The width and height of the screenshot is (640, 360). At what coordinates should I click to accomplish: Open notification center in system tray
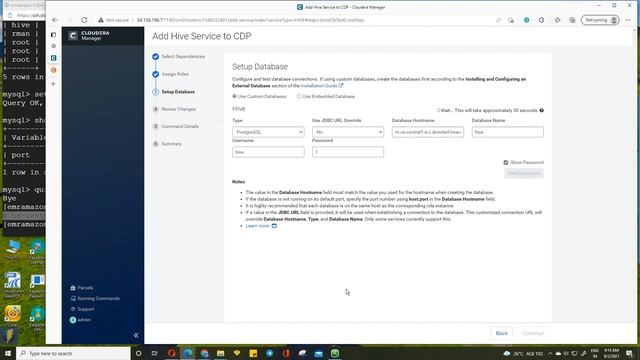pyautogui.click(x=629, y=353)
